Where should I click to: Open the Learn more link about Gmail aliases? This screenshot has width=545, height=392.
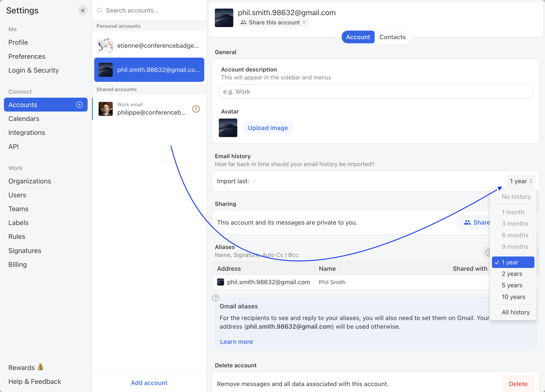(236, 342)
